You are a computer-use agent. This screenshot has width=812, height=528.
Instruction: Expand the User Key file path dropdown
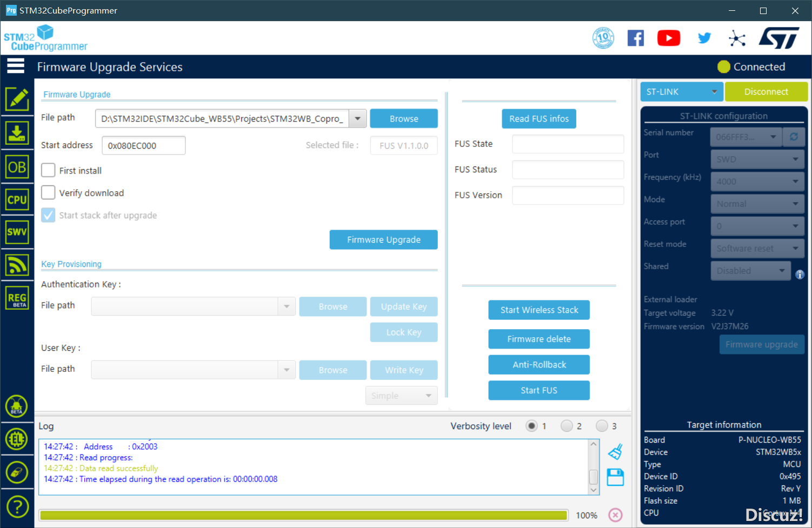(287, 370)
